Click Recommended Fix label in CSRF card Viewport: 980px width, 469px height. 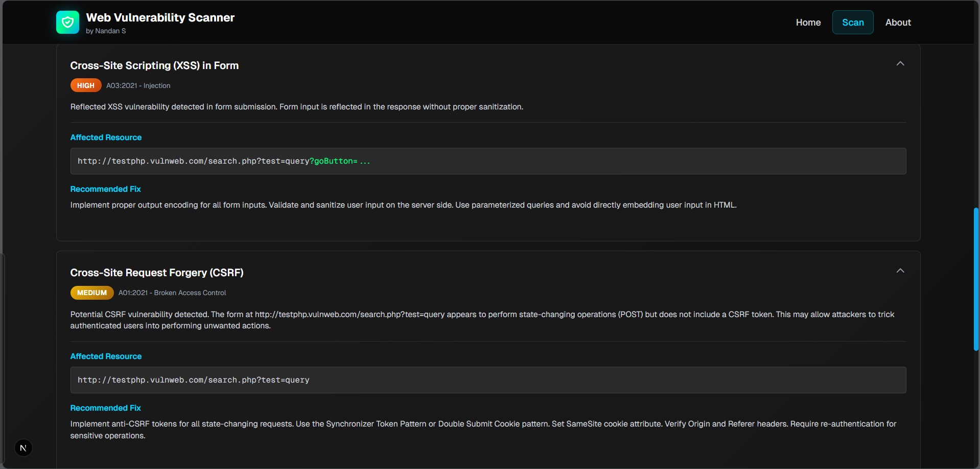tap(105, 408)
